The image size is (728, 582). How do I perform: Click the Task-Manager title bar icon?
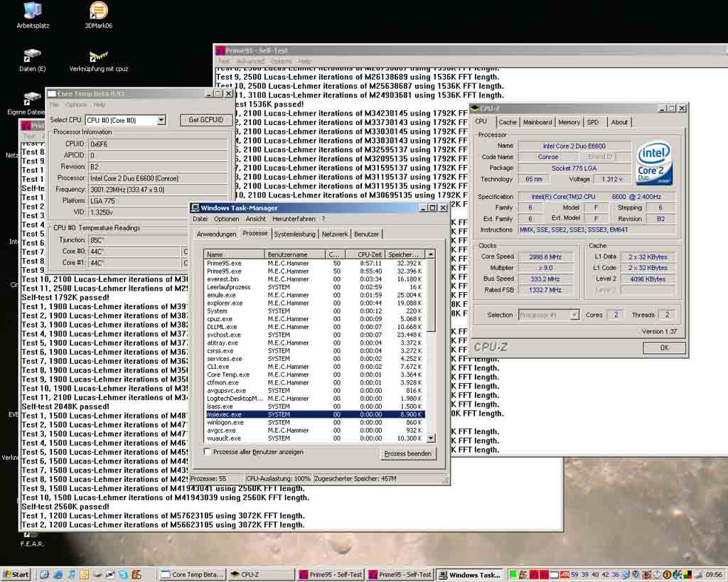[x=195, y=208]
